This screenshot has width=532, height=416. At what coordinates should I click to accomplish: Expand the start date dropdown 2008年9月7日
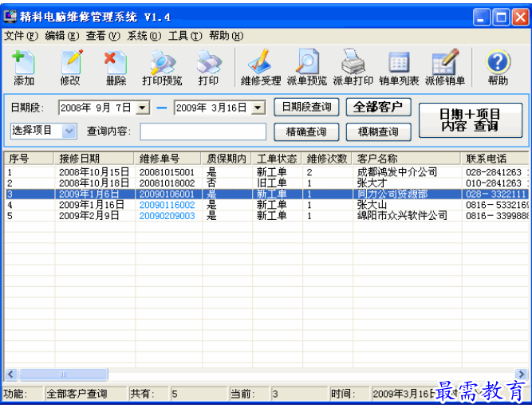click(x=143, y=108)
